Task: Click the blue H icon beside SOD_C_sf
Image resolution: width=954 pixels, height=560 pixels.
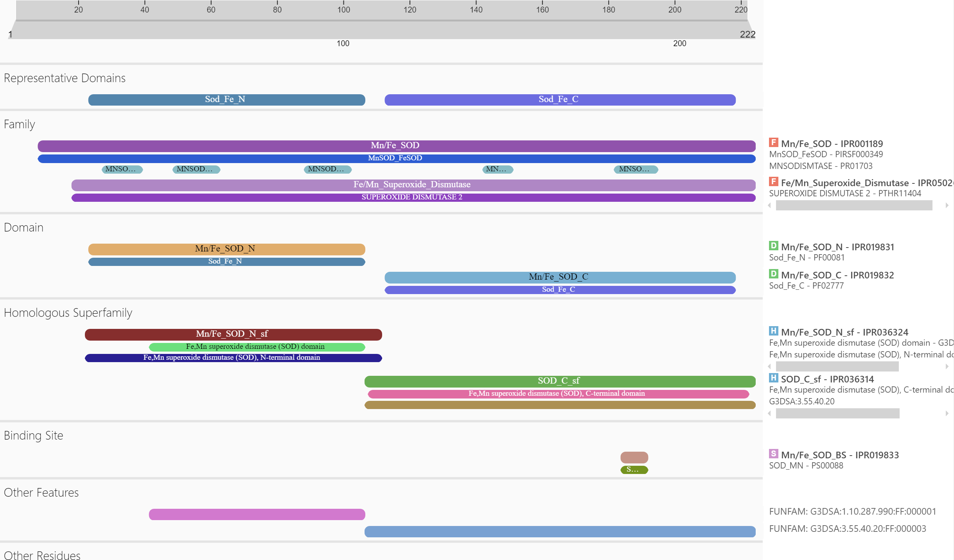Action: pyautogui.click(x=773, y=378)
